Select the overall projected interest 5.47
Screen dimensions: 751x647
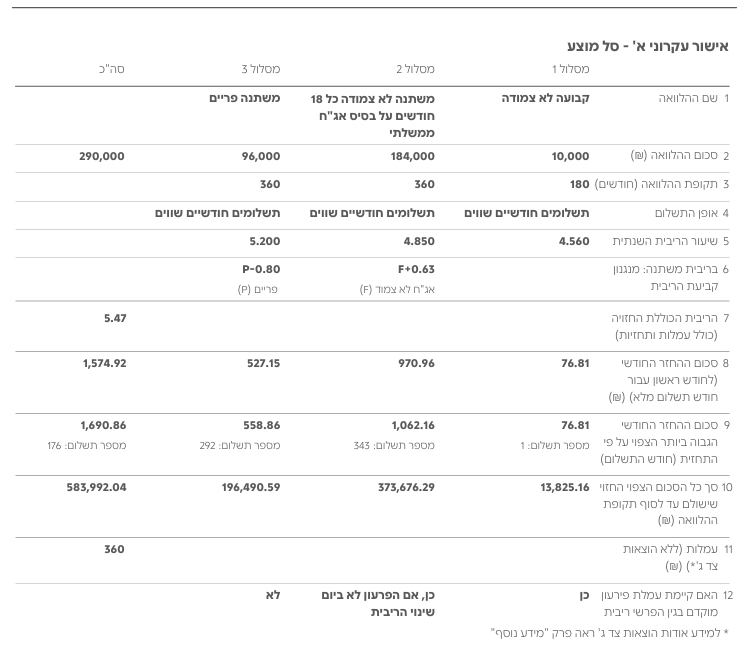(115, 318)
